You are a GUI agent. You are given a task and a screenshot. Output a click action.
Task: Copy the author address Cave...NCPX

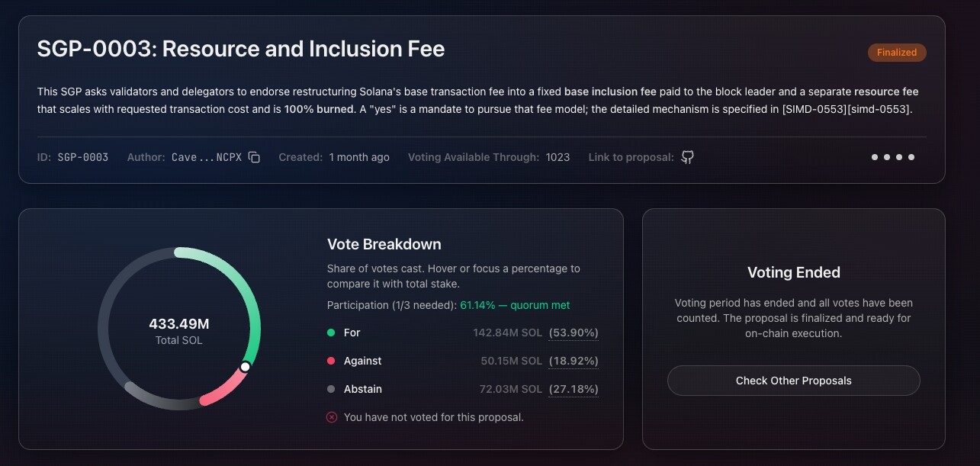pos(255,157)
